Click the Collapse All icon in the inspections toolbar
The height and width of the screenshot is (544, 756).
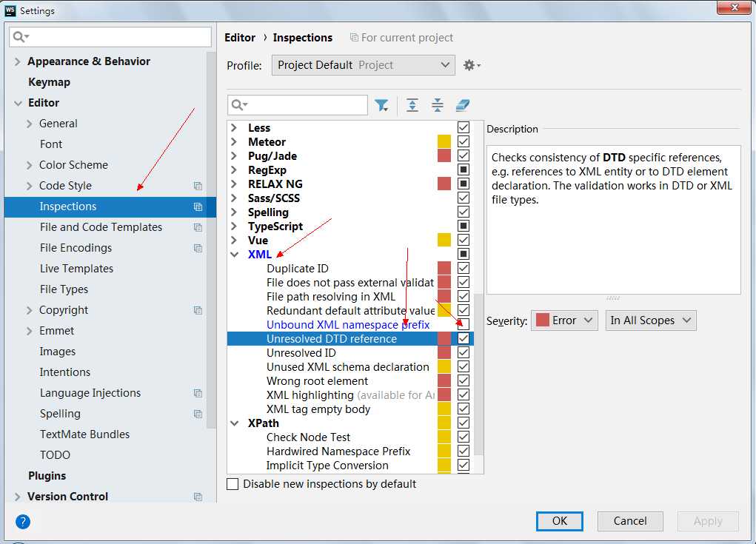pyautogui.click(x=438, y=105)
